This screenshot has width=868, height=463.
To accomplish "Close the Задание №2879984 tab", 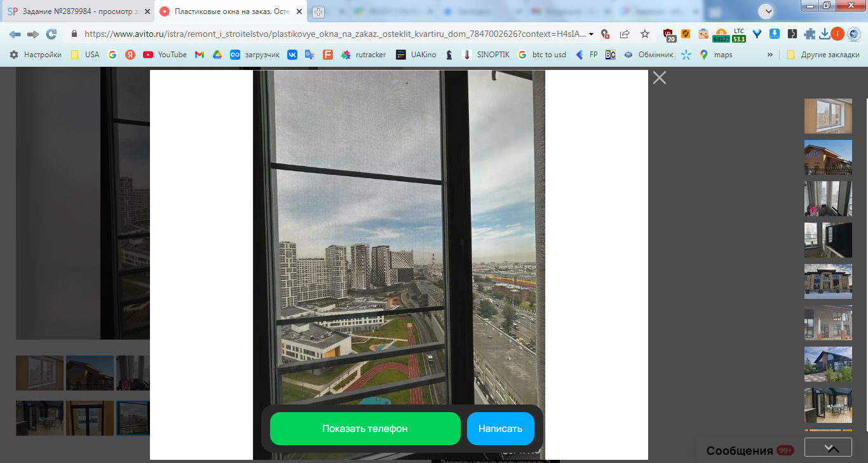I will pos(147,11).
